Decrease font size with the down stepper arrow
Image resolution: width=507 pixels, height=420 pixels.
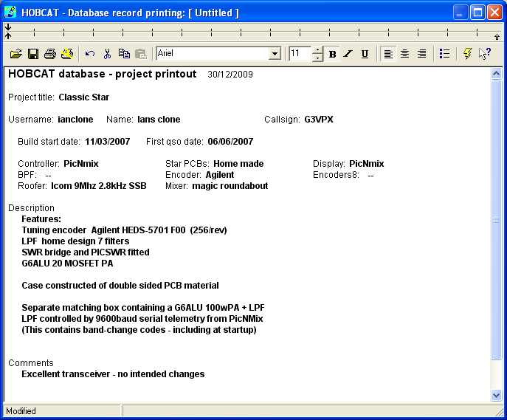coord(317,58)
